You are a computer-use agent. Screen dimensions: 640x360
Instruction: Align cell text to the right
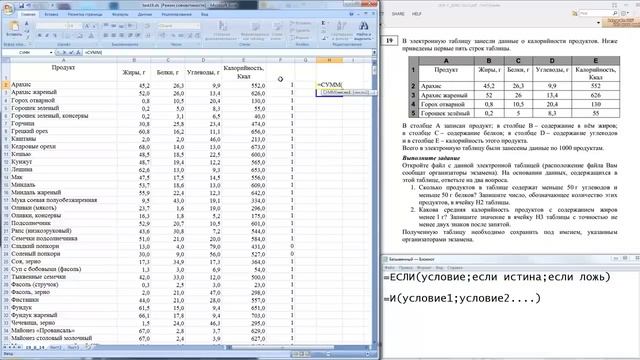point(121,35)
